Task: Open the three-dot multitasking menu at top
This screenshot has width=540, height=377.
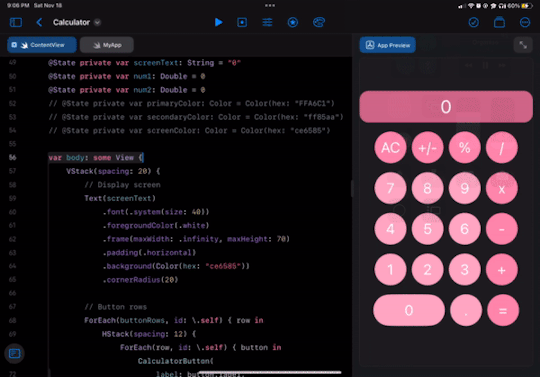Action: click(270, 5)
